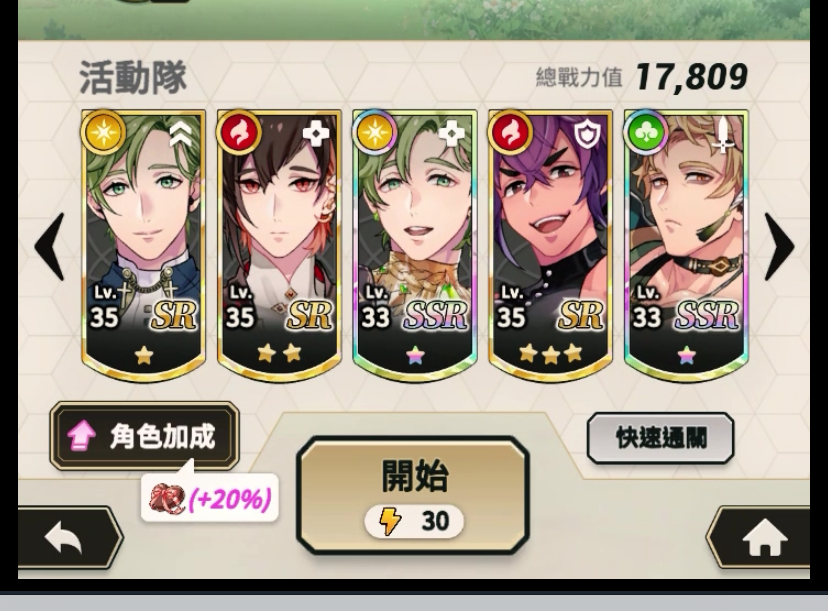Click the sword role icon on blond card
The width and height of the screenshot is (828, 611).
click(722, 134)
